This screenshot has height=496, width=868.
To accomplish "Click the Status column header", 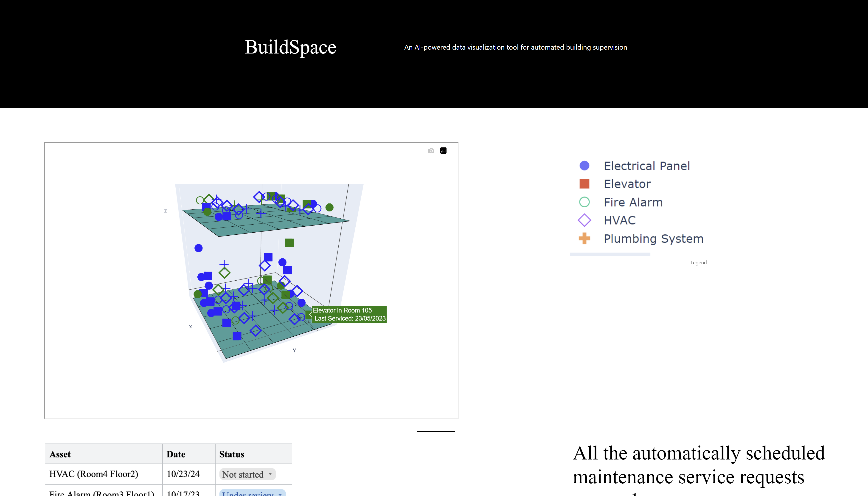I will click(x=232, y=454).
